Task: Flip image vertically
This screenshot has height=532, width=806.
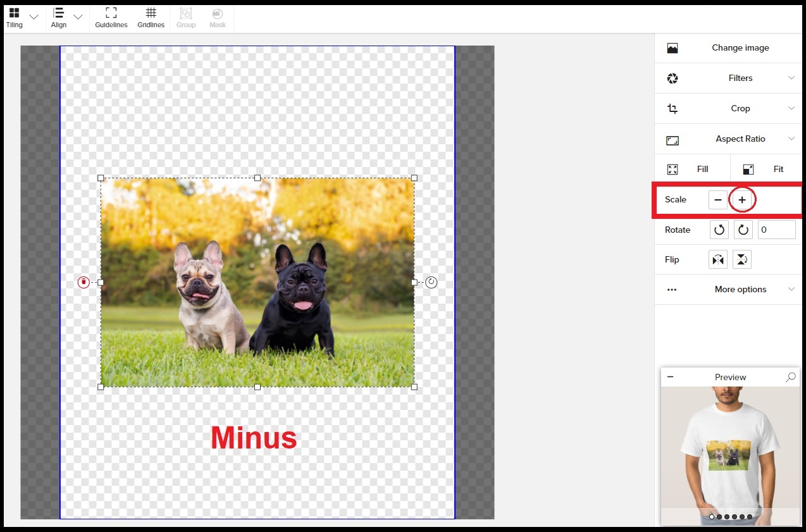Action: click(742, 259)
